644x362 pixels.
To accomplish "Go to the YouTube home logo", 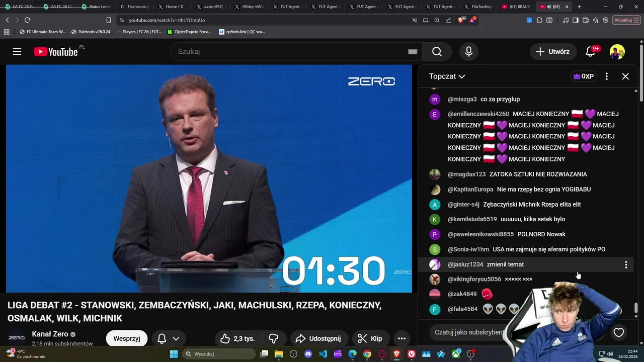I will pyautogui.click(x=56, y=52).
